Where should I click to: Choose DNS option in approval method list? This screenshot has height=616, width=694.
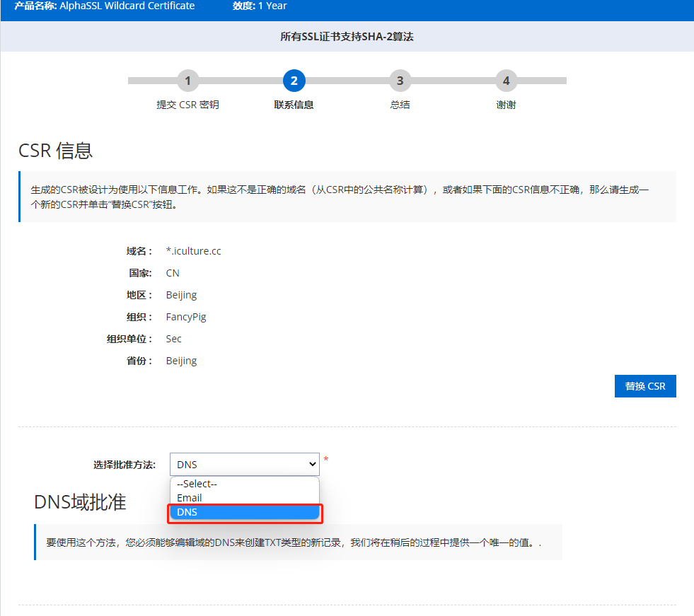pyautogui.click(x=244, y=512)
